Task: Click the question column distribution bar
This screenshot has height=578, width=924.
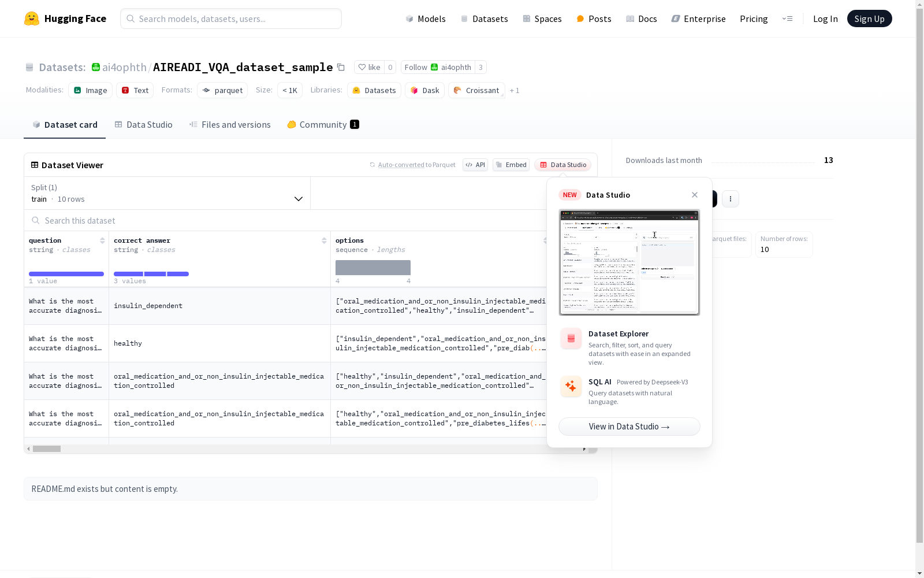Action: pos(66,274)
